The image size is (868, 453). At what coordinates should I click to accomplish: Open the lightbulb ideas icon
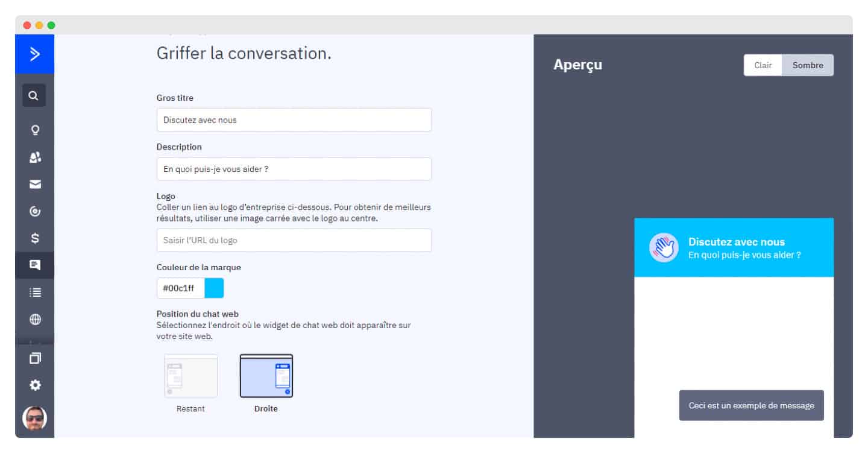pos(35,130)
